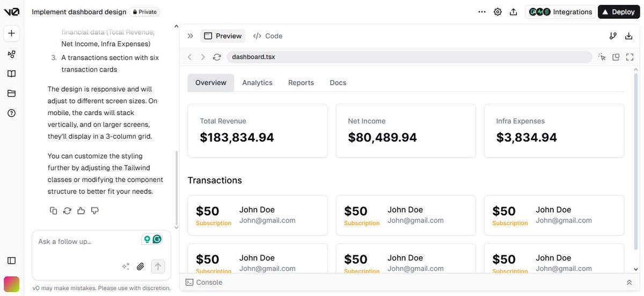644x296 pixels.
Task: Attach a file with paperclip icon
Action: (141, 266)
